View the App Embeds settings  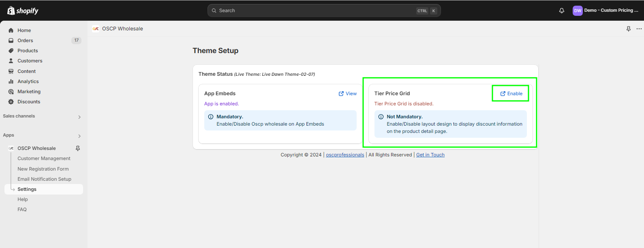click(x=348, y=94)
